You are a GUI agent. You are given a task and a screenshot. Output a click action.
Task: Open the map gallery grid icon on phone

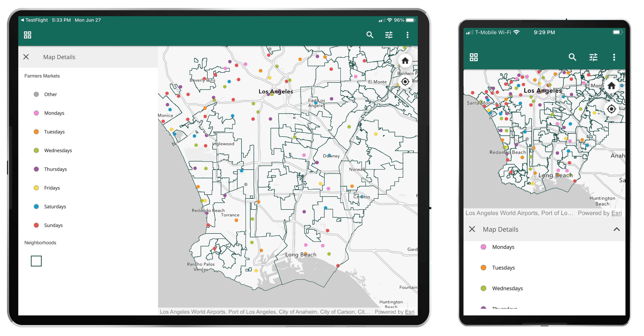tap(474, 57)
